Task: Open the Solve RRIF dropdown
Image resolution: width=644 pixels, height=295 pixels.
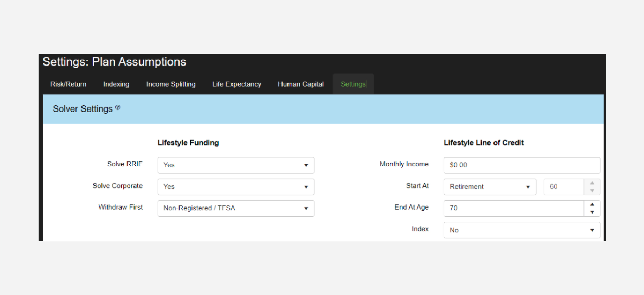Action: click(236, 165)
